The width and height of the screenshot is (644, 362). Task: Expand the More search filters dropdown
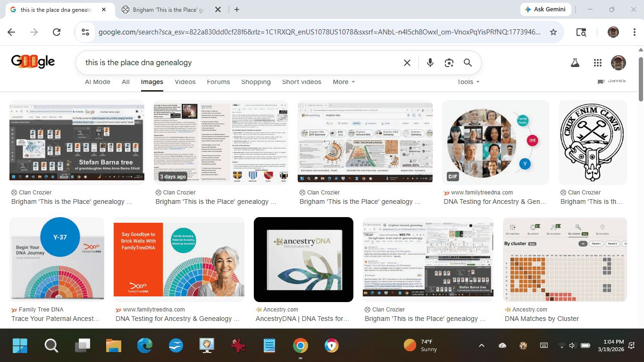(343, 82)
